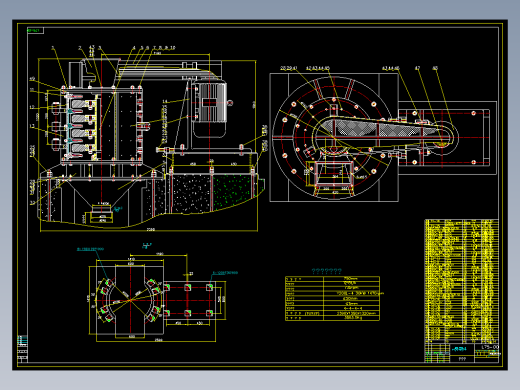
Task: Click the "???????" heading above specification table
Action: pos(326,271)
